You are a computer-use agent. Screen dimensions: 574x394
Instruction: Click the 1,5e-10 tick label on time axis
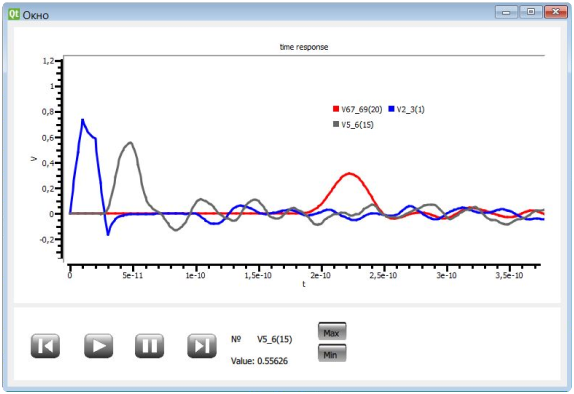258,275
